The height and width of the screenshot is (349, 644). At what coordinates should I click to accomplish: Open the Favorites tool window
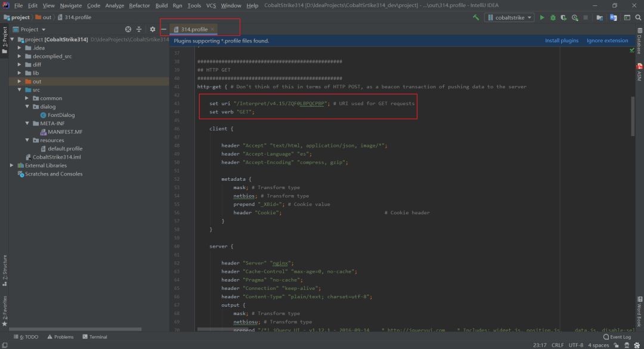coord(5,311)
